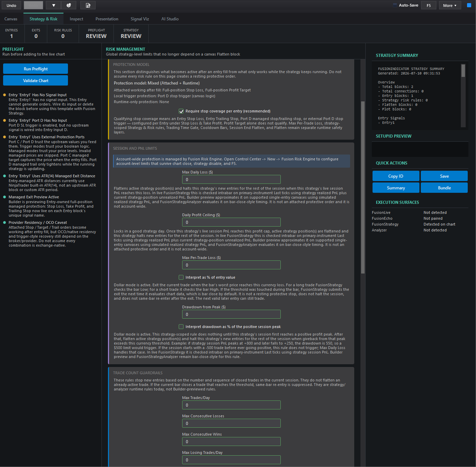Switch to the Canvas tab

(x=11, y=19)
